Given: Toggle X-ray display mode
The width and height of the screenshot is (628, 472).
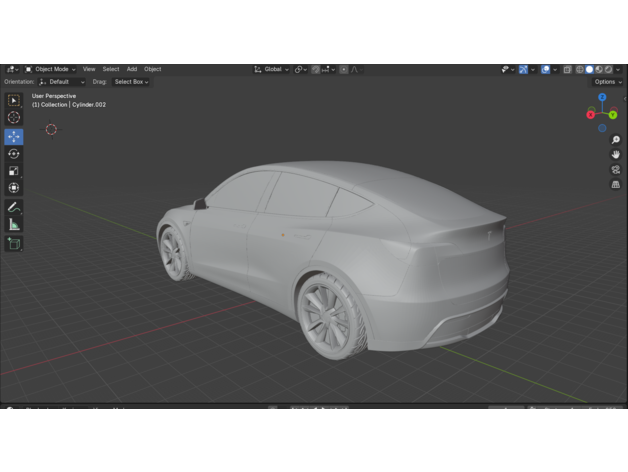Looking at the screenshot, I should pyautogui.click(x=567, y=69).
